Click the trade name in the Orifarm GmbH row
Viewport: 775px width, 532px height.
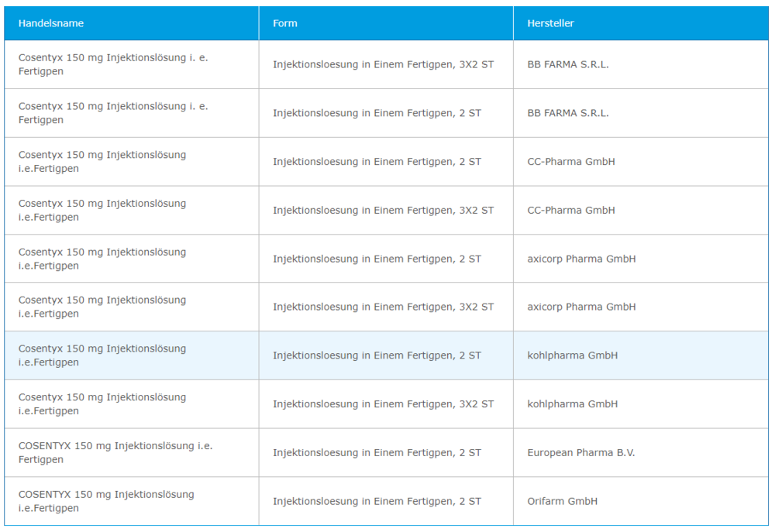(106, 501)
